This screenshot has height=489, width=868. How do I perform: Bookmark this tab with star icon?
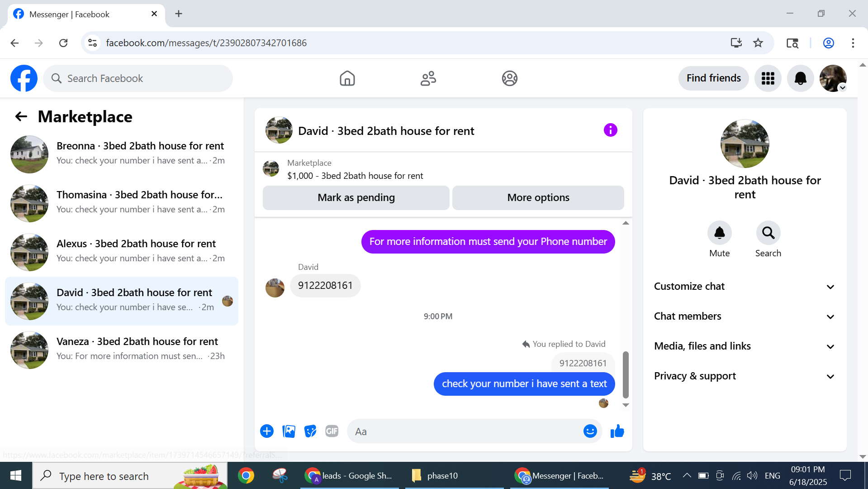758,43
